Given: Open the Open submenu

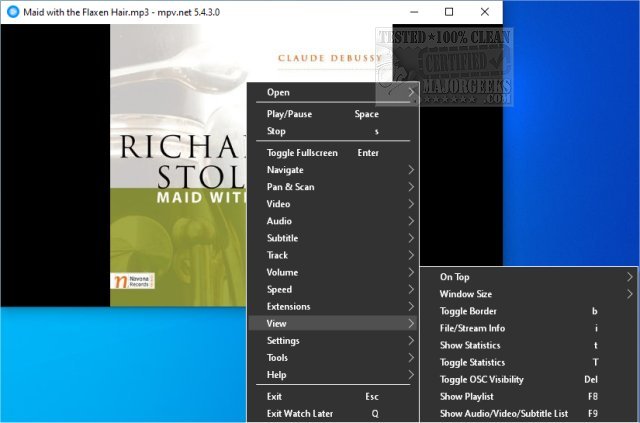Looking at the screenshot, I should 333,92.
